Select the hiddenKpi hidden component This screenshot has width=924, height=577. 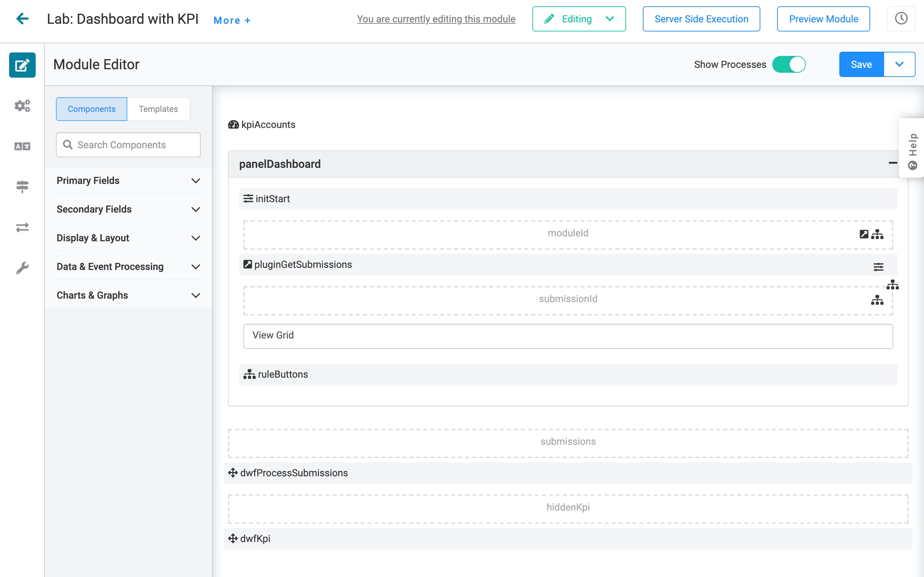pos(568,509)
